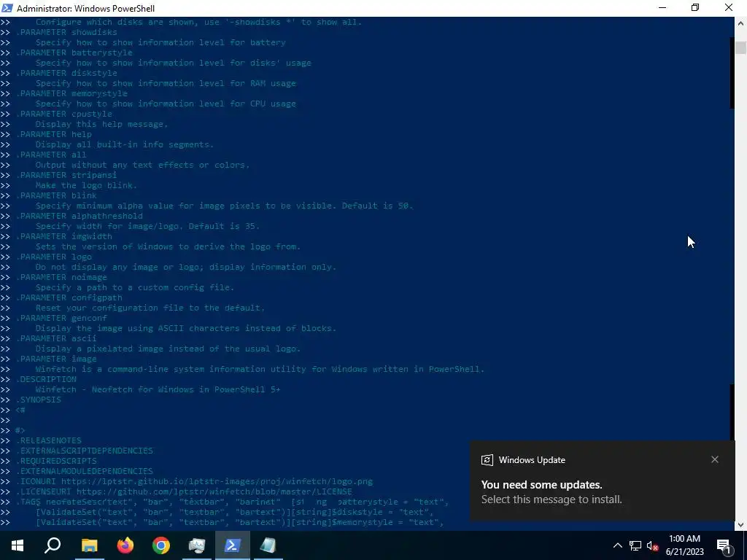Click the '.PARAMETER configpath' line
Screen dimensions: 747x560
pos(69,298)
